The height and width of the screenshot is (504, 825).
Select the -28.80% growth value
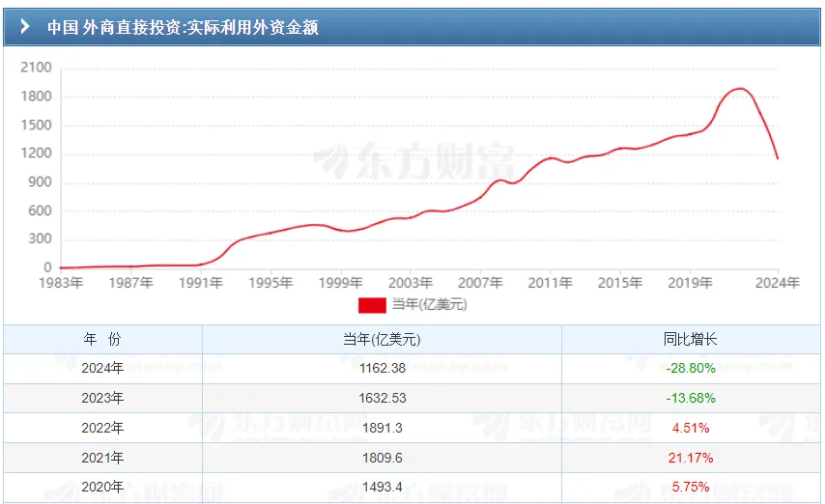click(x=691, y=369)
